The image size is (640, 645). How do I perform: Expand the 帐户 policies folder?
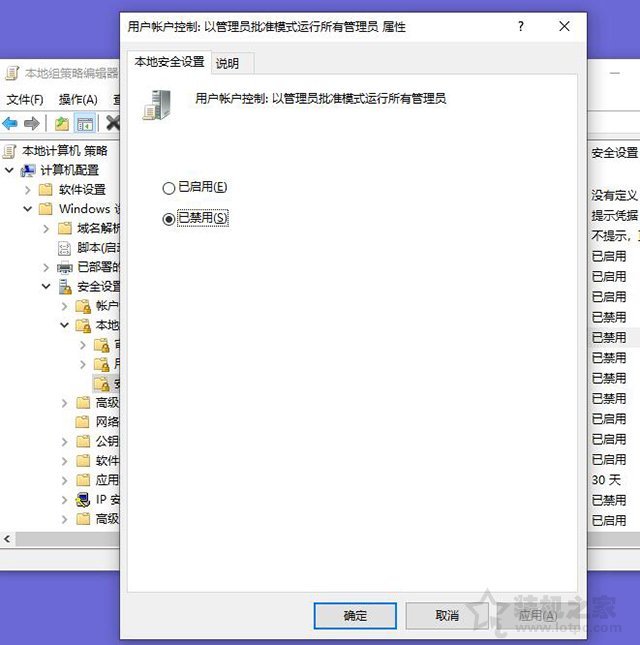(65, 306)
